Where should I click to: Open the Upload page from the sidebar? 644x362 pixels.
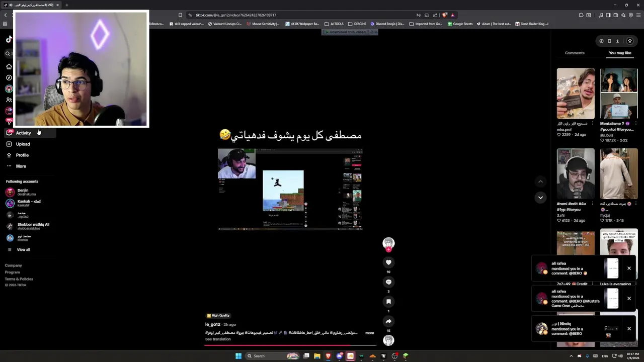click(18, 144)
